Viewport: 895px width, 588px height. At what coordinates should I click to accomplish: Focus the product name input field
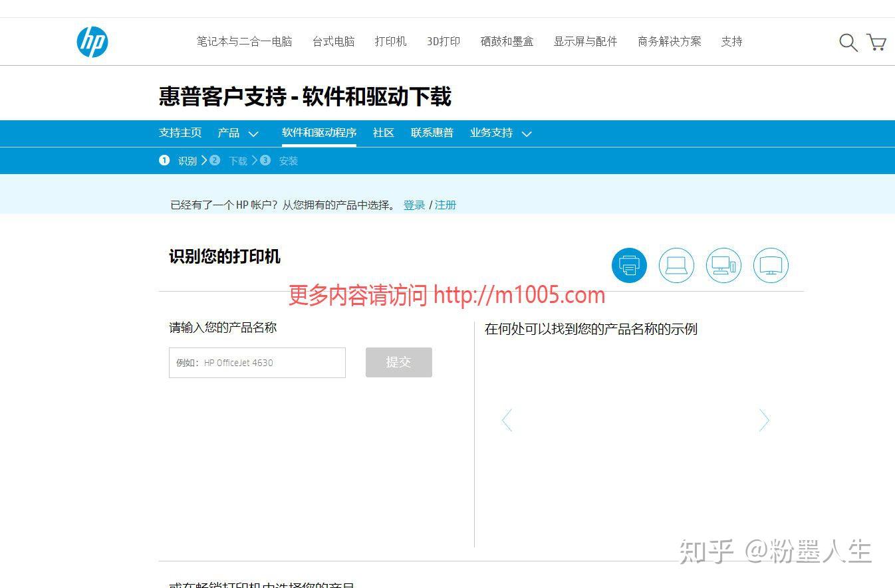tap(257, 363)
